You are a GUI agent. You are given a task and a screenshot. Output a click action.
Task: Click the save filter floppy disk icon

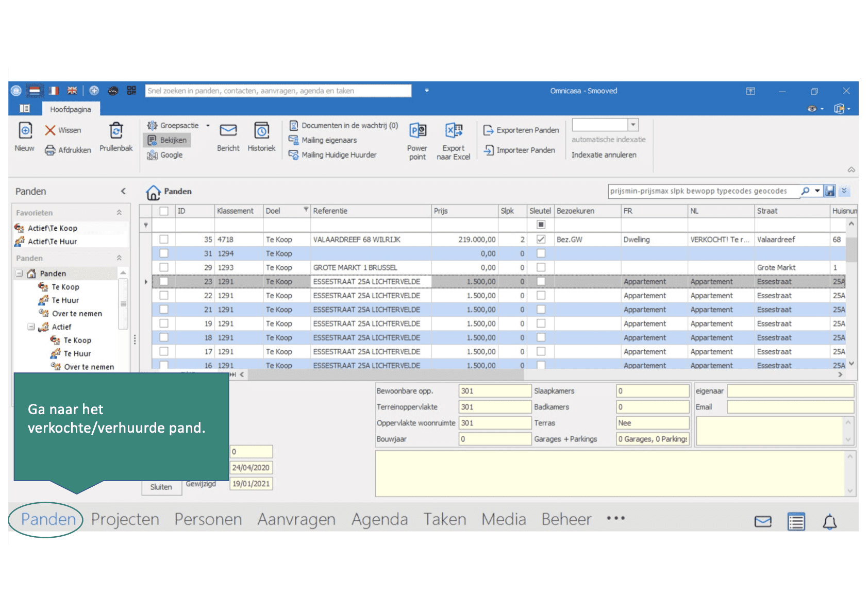[830, 191]
